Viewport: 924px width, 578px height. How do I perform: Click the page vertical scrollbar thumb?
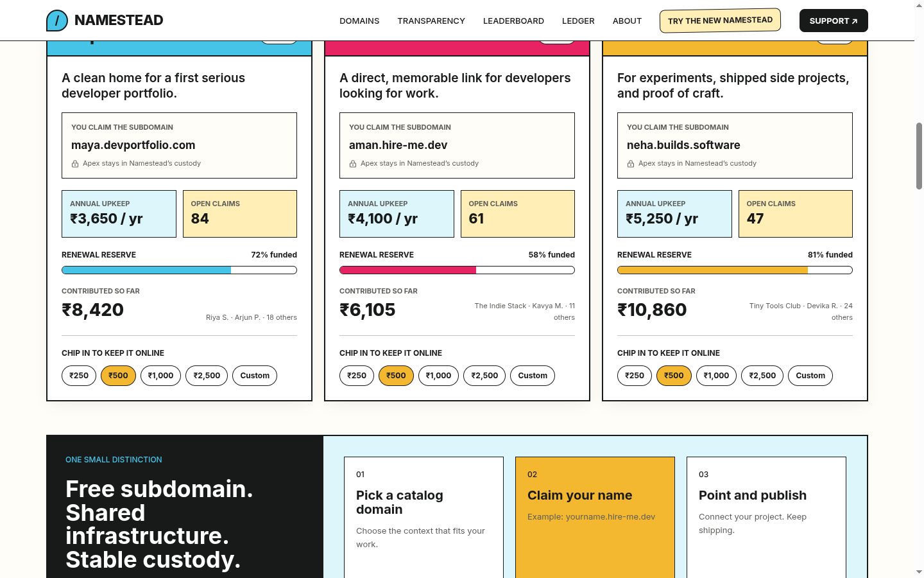click(919, 155)
